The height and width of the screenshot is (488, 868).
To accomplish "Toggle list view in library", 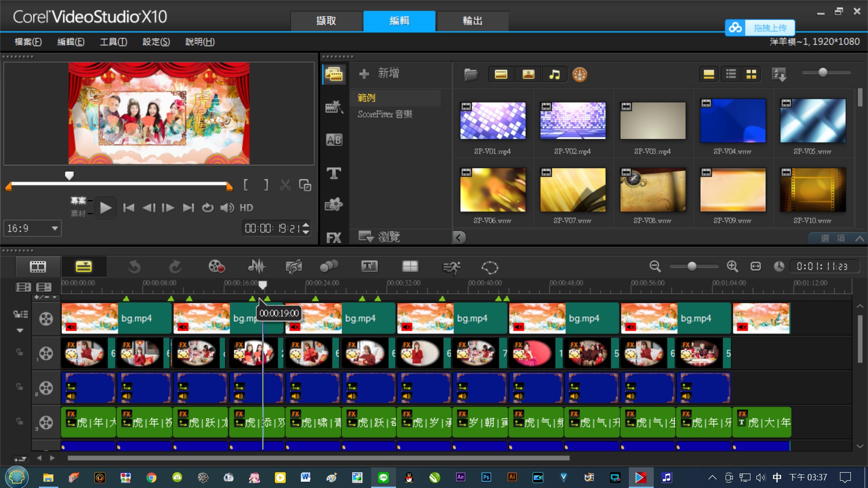I will pos(731,74).
